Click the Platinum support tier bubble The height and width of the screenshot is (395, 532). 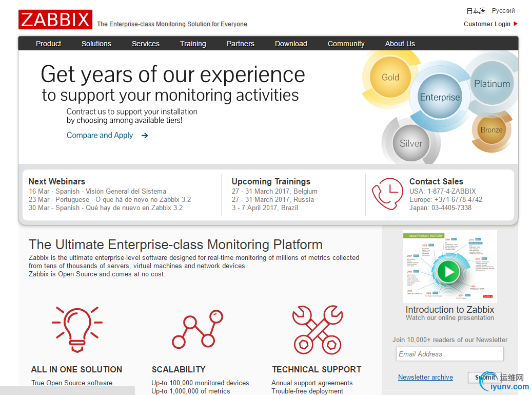[492, 84]
